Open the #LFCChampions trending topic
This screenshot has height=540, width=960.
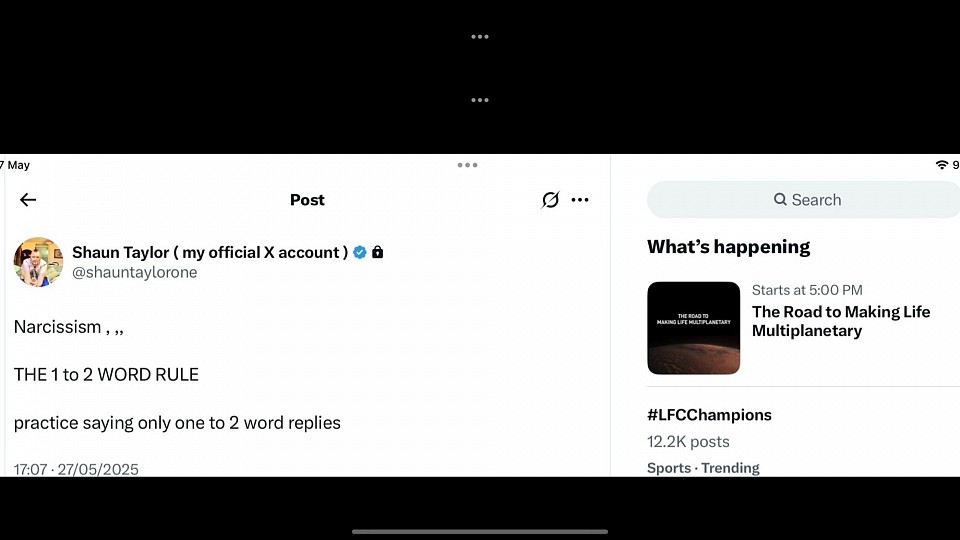[x=709, y=415]
